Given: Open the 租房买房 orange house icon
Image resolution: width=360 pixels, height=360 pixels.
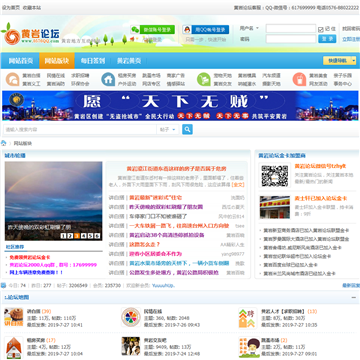Looking at the screenshot, I should pyautogui.click(x=13, y=348).
